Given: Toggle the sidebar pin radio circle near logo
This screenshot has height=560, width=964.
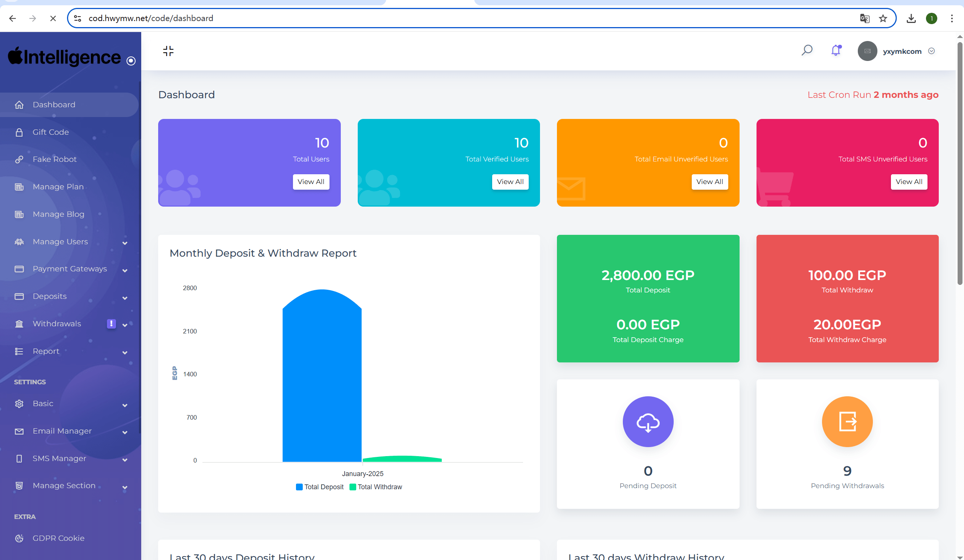Looking at the screenshot, I should [x=131, y=61].
